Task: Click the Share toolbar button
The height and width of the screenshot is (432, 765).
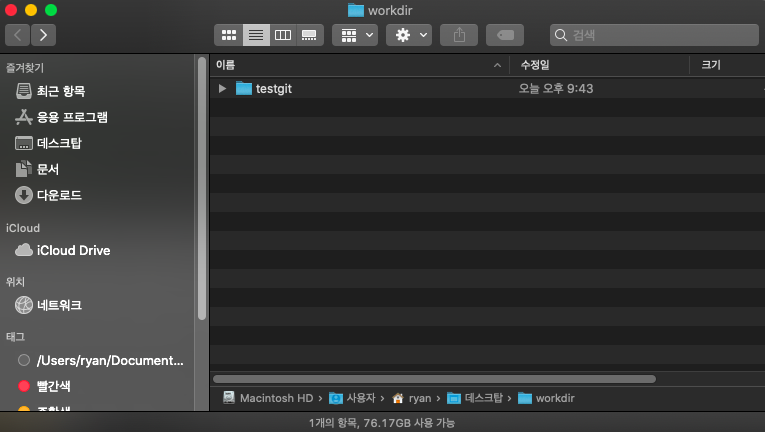Action: point(459,35)
